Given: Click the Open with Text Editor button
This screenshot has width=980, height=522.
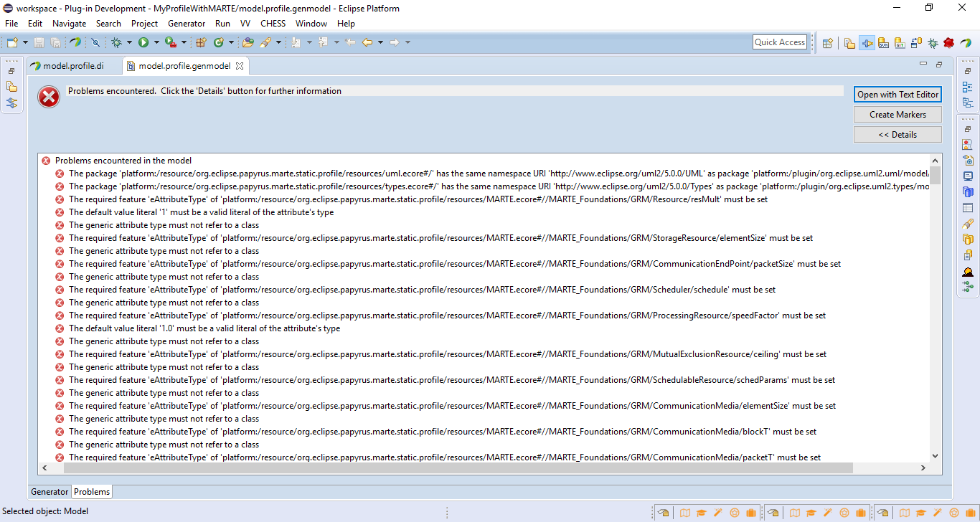Looking at the screenshot, I should [897, 95].
